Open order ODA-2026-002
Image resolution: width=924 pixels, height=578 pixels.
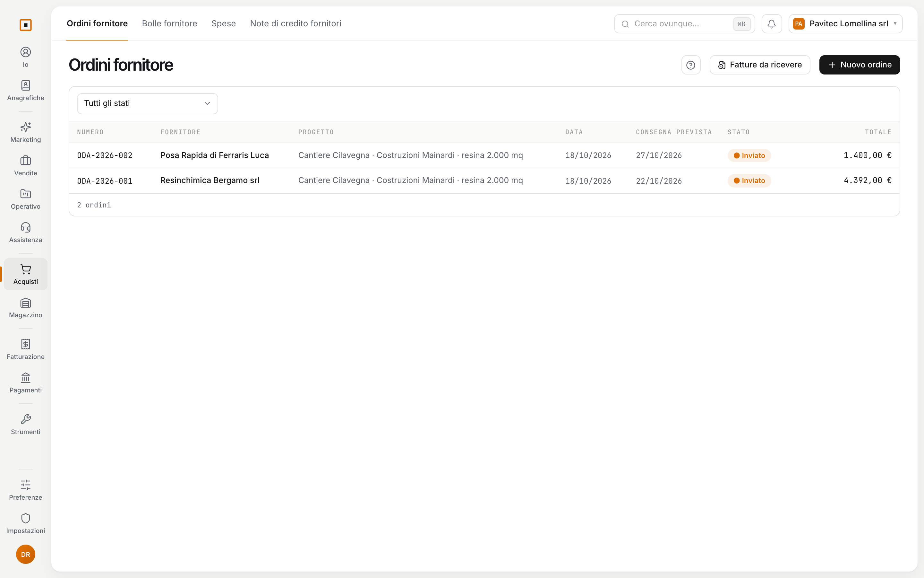click(105, 156)
